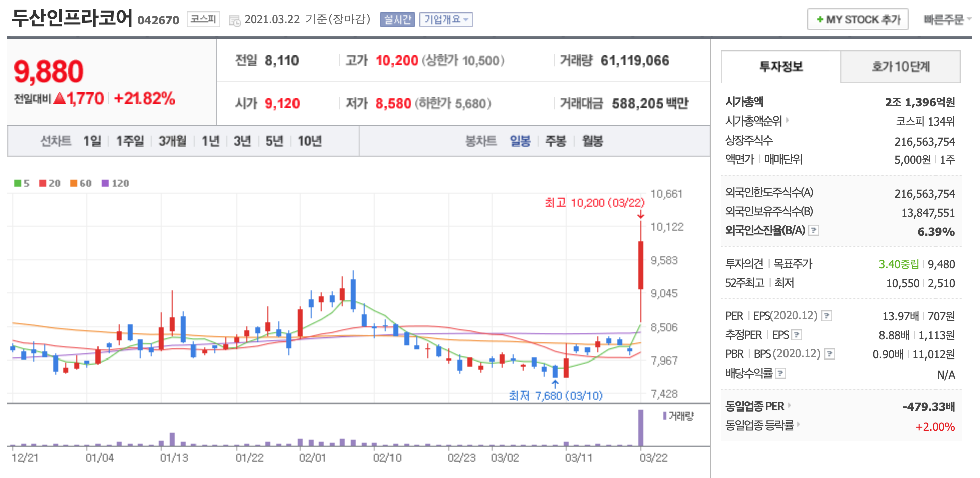Viewport: 980px width, 478px height.
Task: Open the 시가총액순위 link
Action: (x=757, y=121)
